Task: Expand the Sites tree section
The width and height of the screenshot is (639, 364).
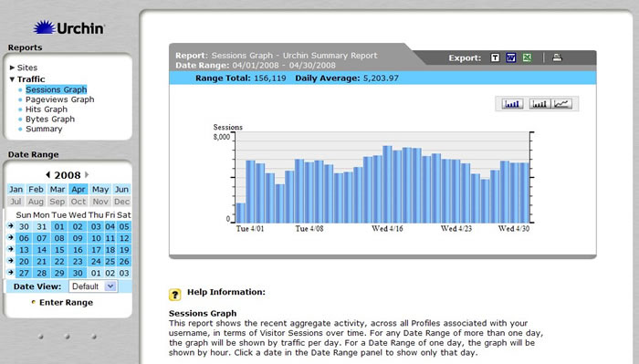Action: coord(12,68)
